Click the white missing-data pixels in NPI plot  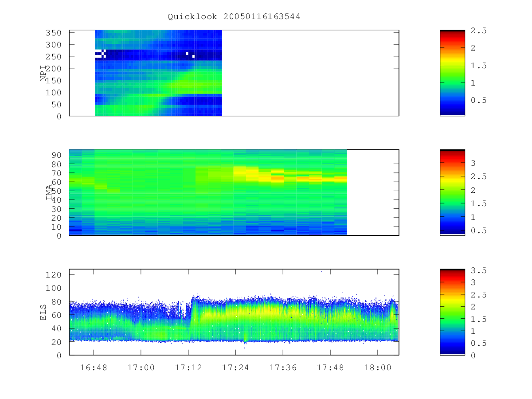[101, 54]
